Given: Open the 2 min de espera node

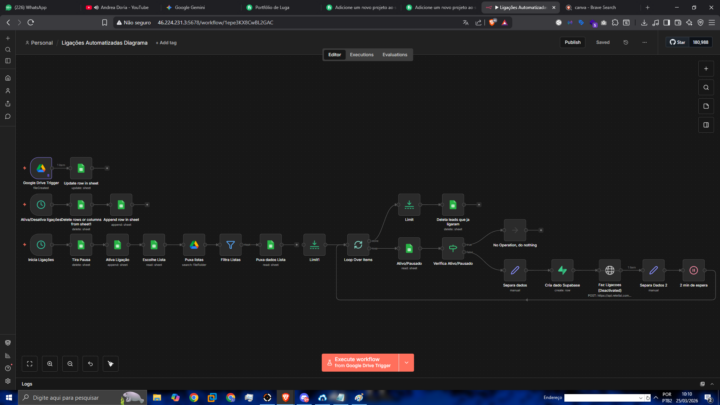Looking at the screenshot, I should point(692,270).
